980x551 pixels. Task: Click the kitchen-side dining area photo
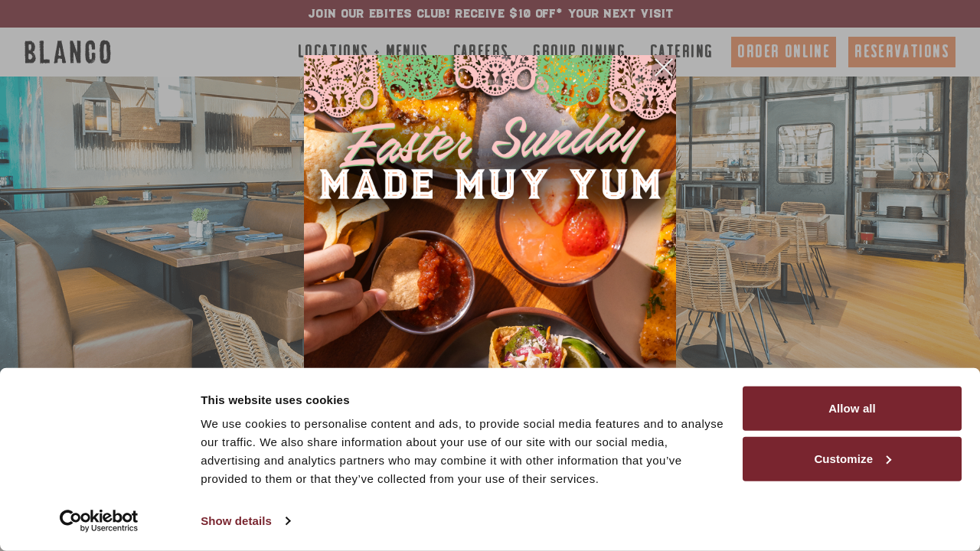click(828, 222)
